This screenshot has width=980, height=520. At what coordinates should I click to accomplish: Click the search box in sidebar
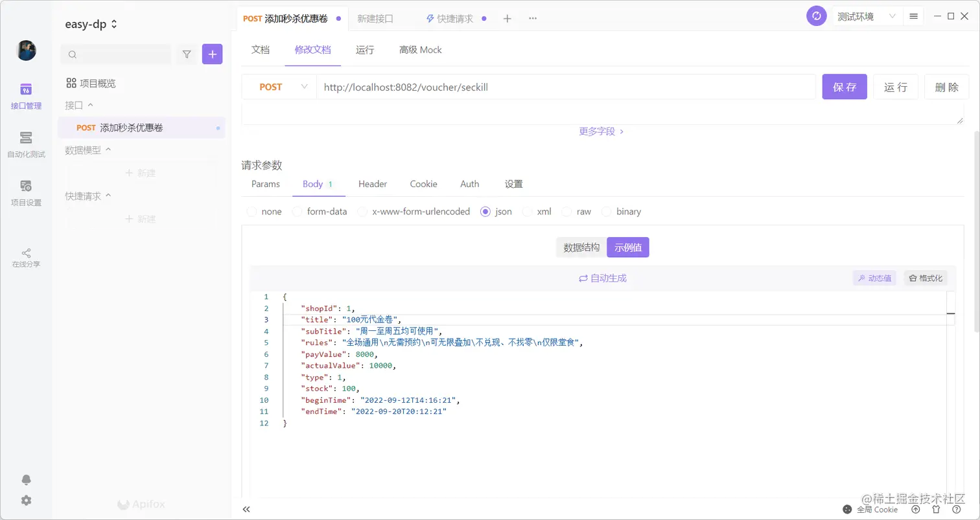(116, 54)
